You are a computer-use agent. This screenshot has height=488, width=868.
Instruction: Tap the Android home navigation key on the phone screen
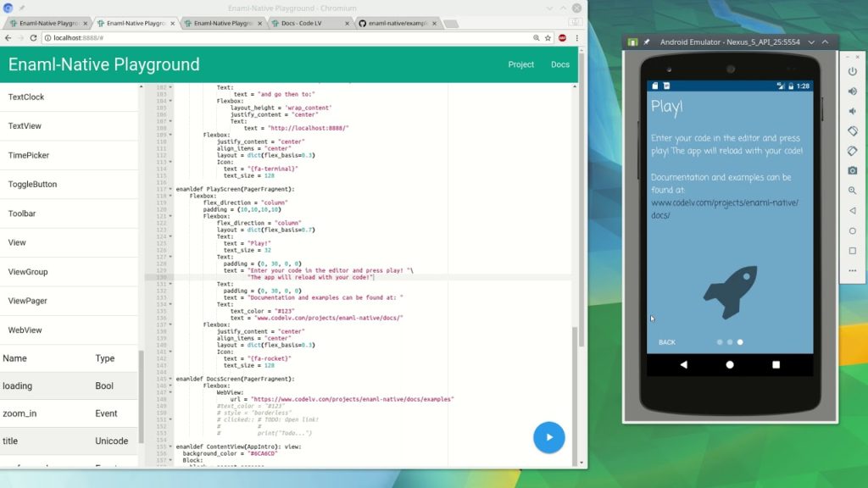click(730, 364)
